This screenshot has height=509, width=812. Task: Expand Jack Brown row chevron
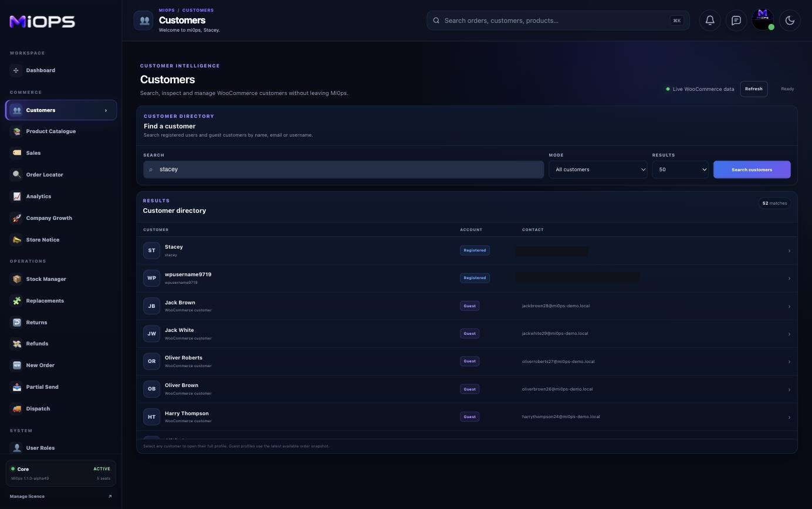789,306
